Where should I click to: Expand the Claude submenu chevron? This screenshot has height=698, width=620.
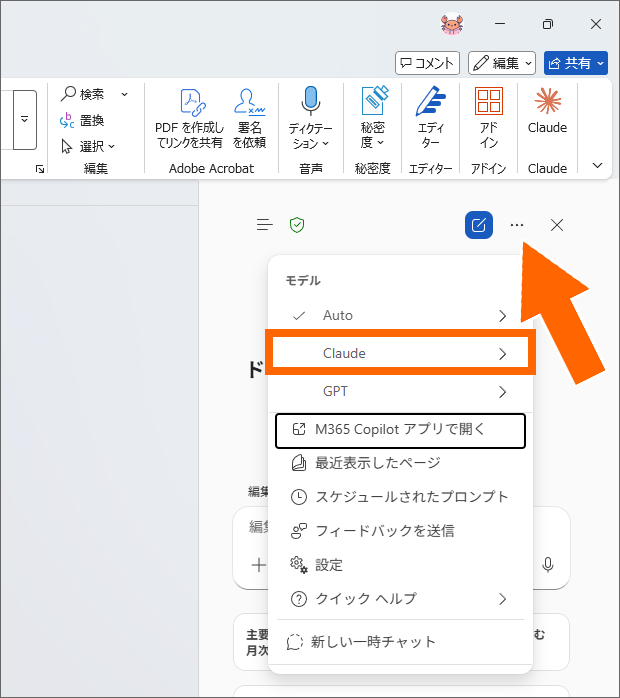(502, 354)
